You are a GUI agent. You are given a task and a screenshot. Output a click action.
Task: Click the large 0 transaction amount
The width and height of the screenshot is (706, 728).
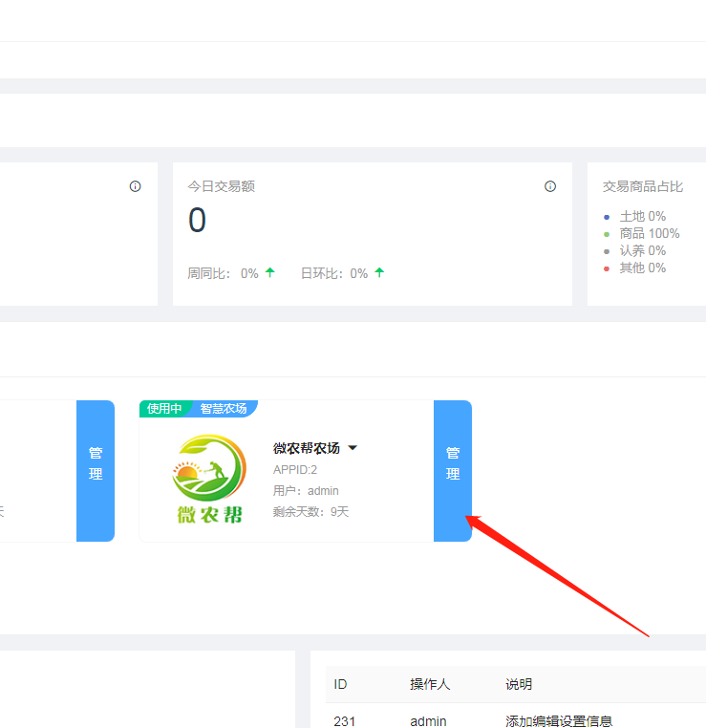(197, 220)
